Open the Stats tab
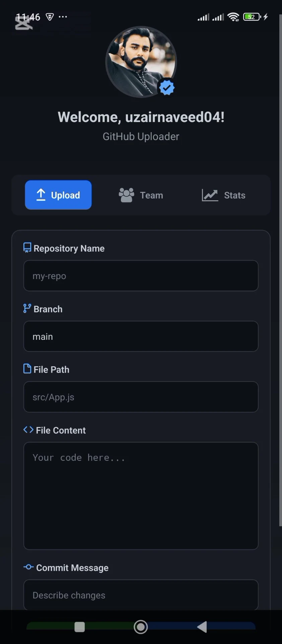Screen dimensions: 282x644 223,195
